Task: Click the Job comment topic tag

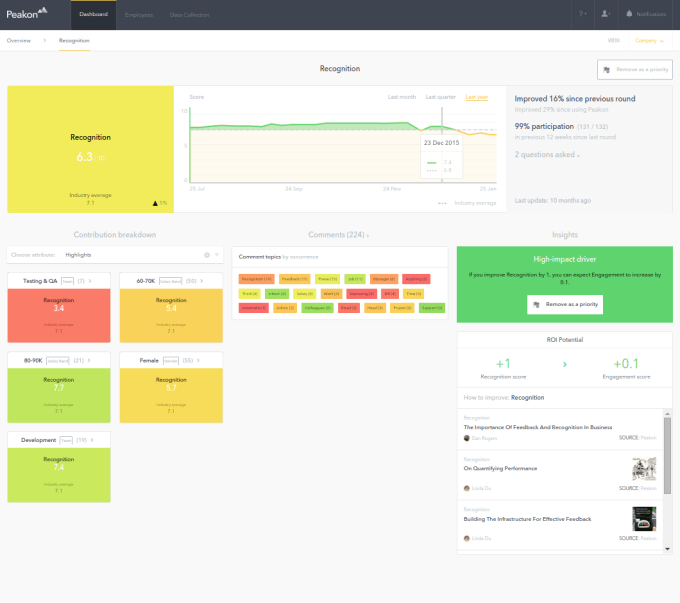Action: point(355,279)
